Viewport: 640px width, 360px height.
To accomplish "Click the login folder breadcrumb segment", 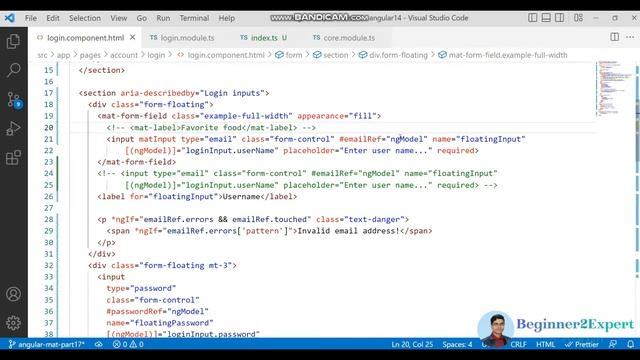I will point(156,55).
